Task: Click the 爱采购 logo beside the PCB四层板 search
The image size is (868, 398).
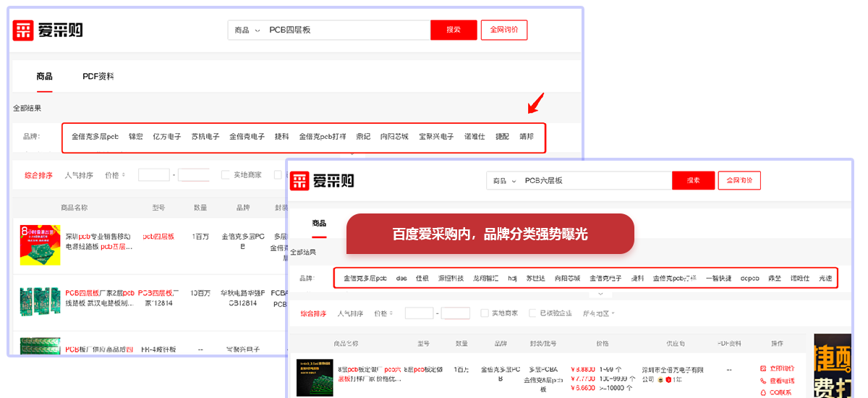Action: pos(48,30)
